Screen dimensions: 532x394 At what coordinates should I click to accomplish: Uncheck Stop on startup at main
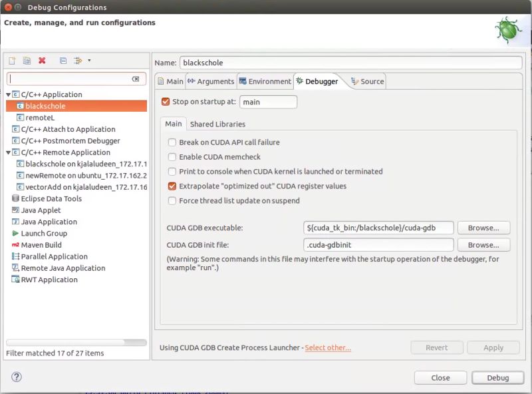166,102
